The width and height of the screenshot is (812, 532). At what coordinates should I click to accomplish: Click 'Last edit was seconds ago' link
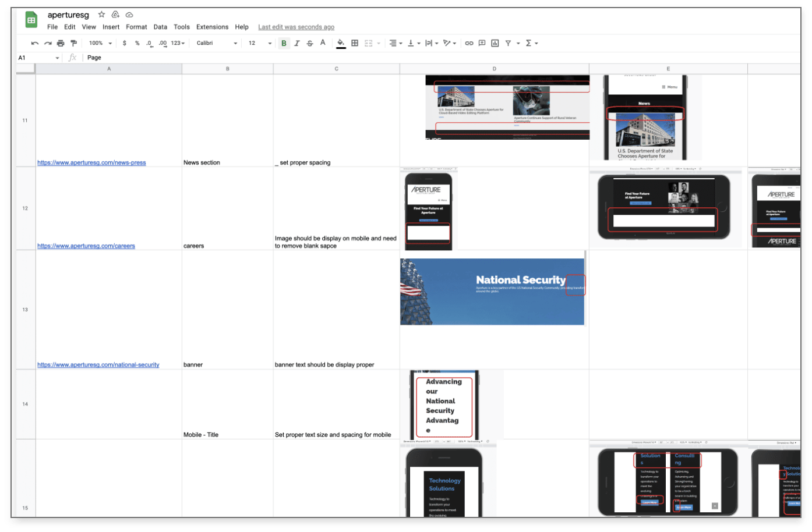pos(296,27)
